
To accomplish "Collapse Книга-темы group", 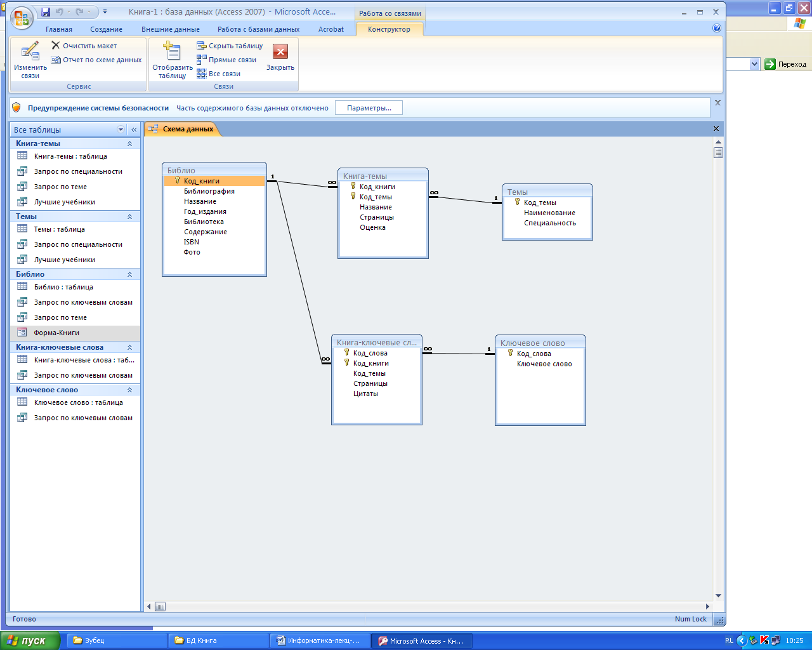I will click(129, 143).
